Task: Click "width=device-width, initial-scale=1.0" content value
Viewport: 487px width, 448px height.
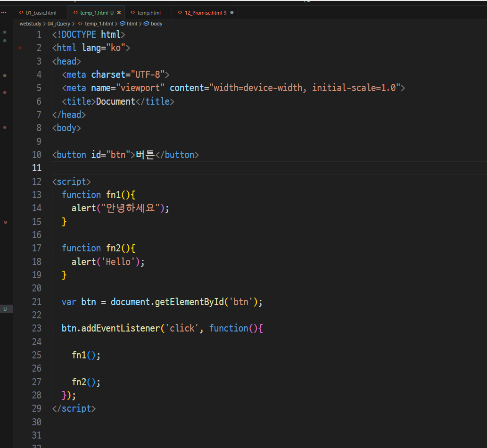Action: 305,88
